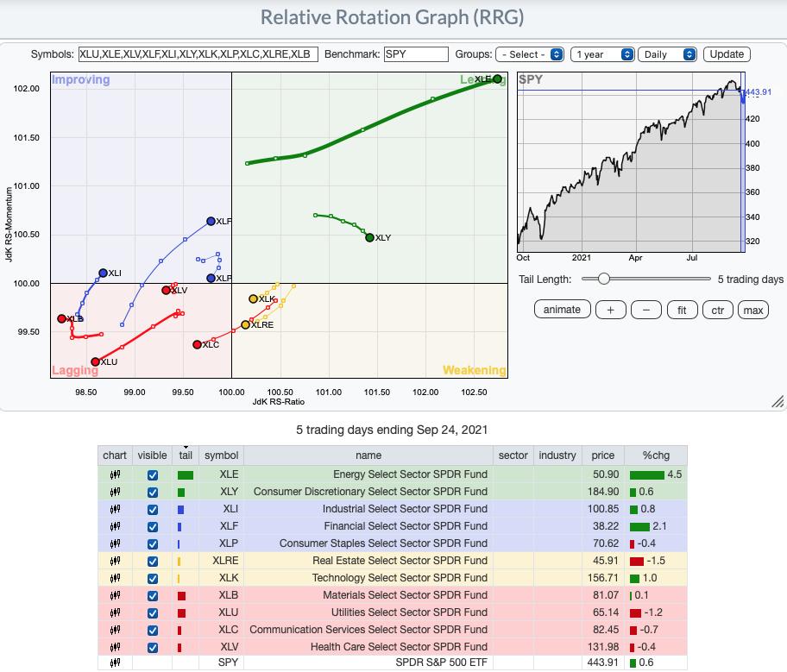The height and width of the screenshot is (672, 787).
Task: Open the XLF chart icon
Action: (115, 526)
